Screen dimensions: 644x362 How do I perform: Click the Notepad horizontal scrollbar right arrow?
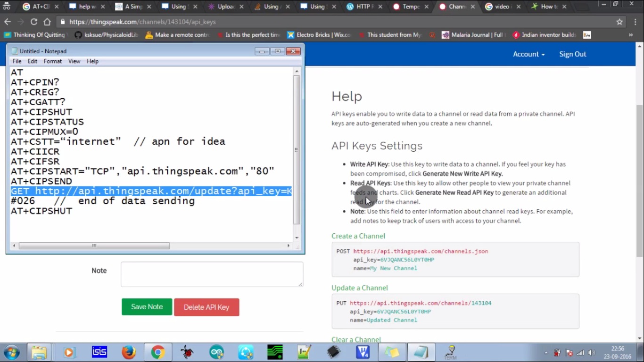coord(289,246)
